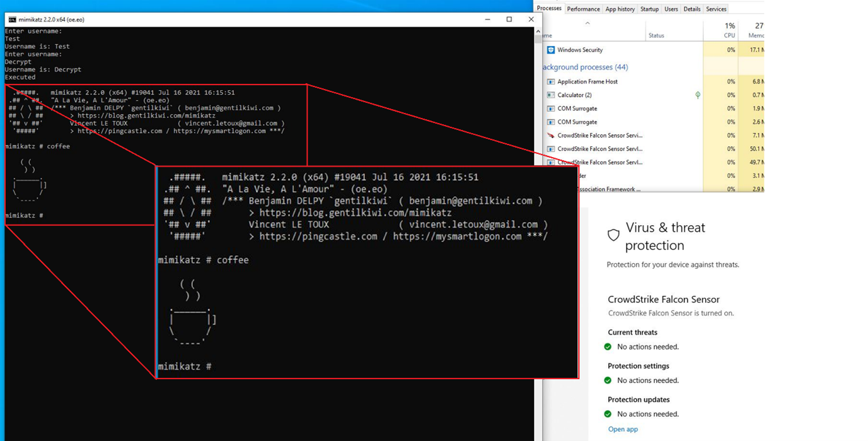Click the Windows Security shield process icon
Screen dimensions: 868x441
point(551,50)
